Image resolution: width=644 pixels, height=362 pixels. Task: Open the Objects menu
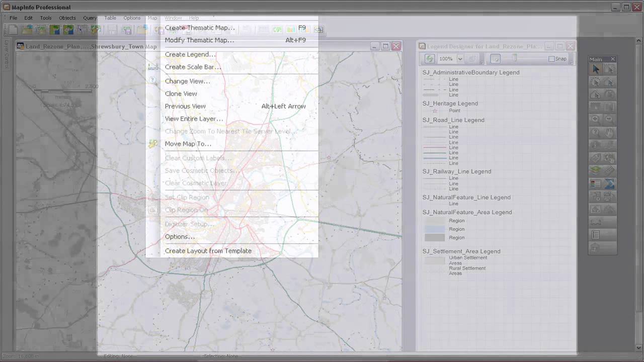tap(67, 18)
